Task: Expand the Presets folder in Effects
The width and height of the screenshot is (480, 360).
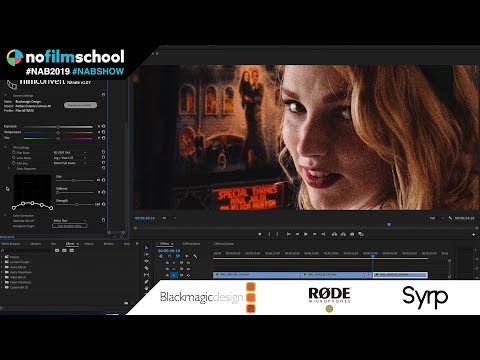Action: click(2, 257)
